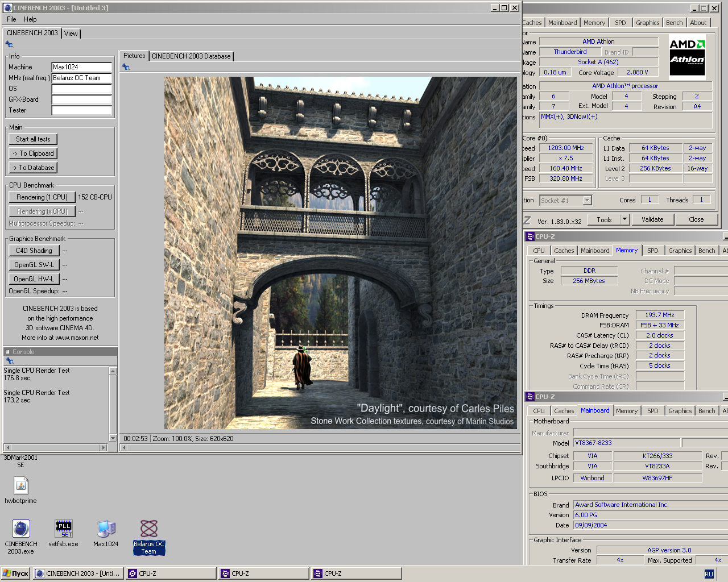Click RU language indicator in tray
The image size is (728, 582).
tap(709, 574)
